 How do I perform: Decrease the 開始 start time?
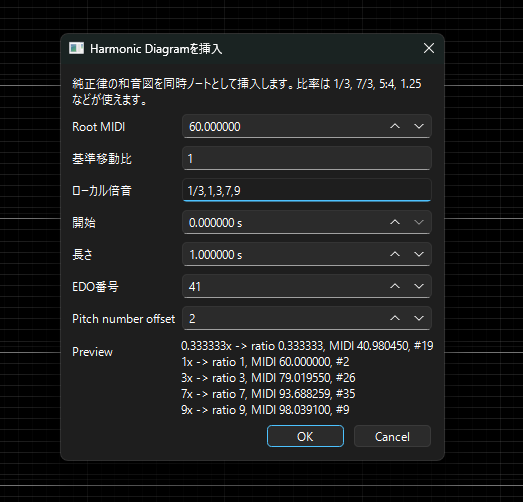point(419,222)
